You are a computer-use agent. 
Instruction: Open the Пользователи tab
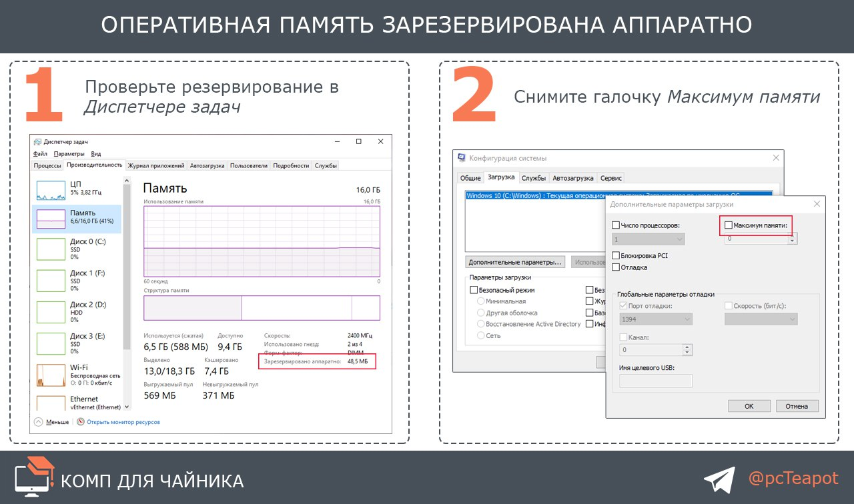coord(249,165)
